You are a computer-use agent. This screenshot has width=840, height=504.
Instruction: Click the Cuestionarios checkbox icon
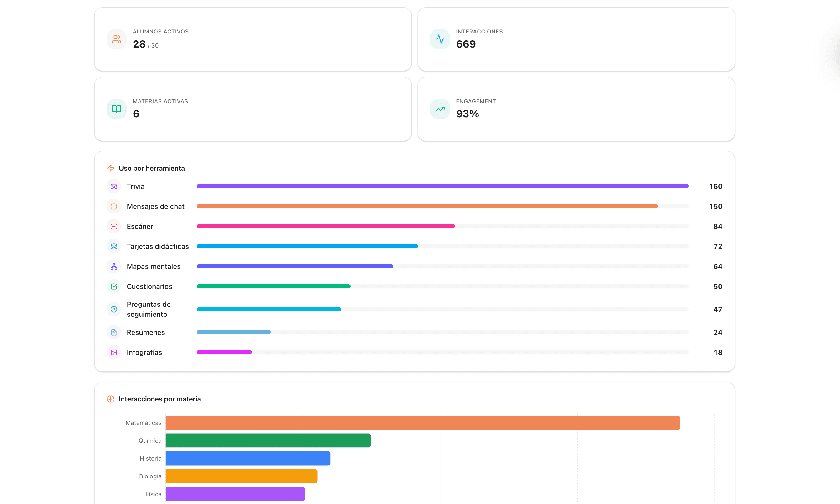click(x=114, y=287)
